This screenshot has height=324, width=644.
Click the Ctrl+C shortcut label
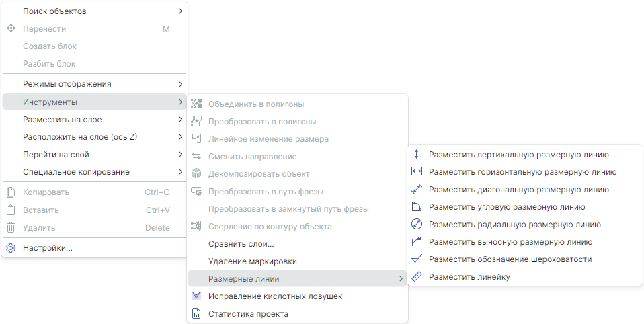click(x=157, y=192)
